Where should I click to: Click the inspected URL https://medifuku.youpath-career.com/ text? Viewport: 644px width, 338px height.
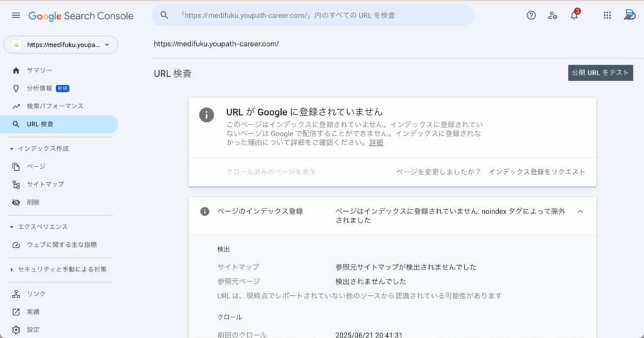tap(216, 44)
